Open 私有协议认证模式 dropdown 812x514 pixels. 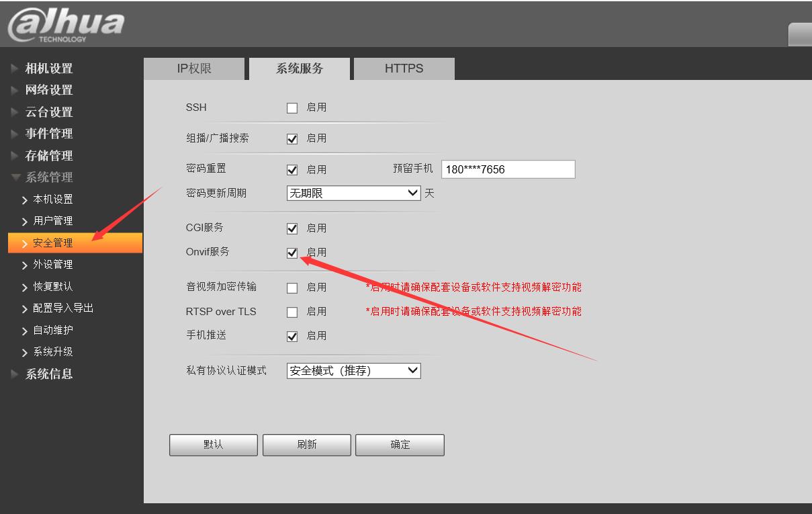(353, 371)
